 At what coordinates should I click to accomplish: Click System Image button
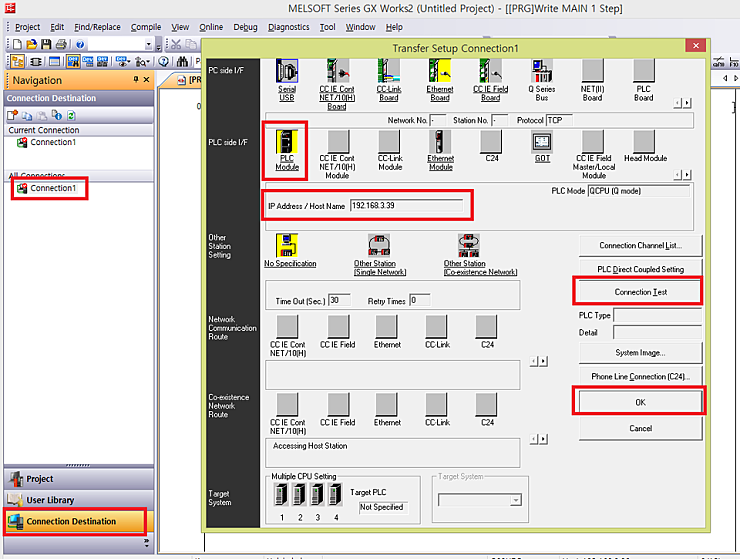tap(640, 353)
